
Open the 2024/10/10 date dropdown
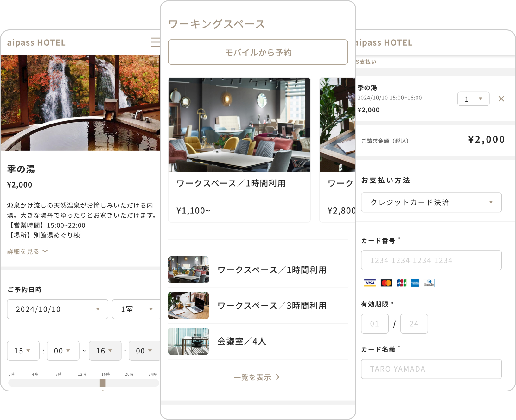[x=58, y=309]
